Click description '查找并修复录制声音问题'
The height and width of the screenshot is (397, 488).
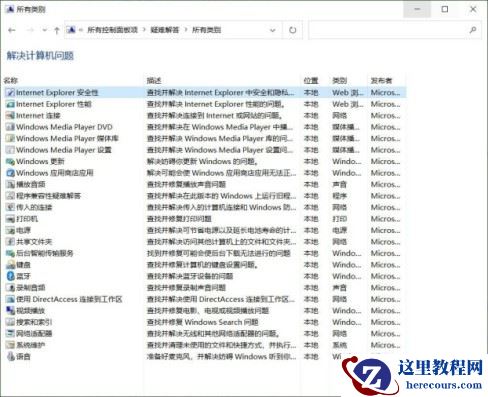pyautogui.click(x=186, y=288)
